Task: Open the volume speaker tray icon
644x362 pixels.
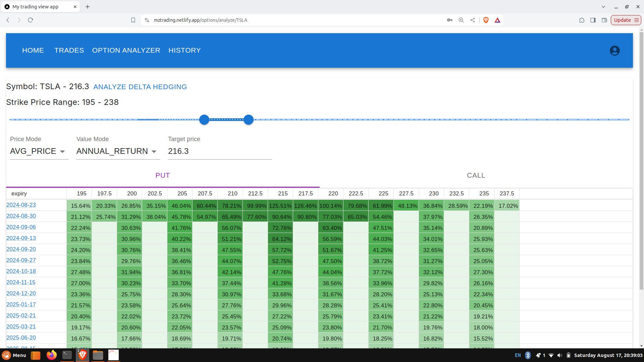Action: [559, 355]
